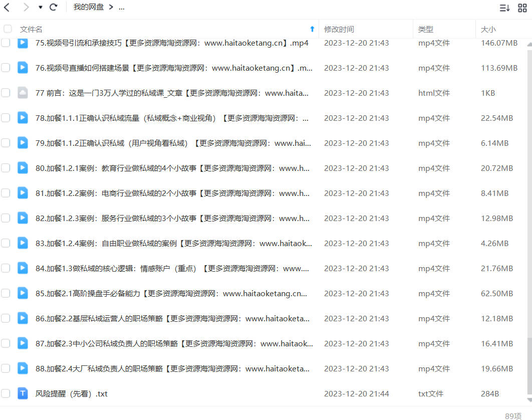Sort by 类型 column

point(425,30)
